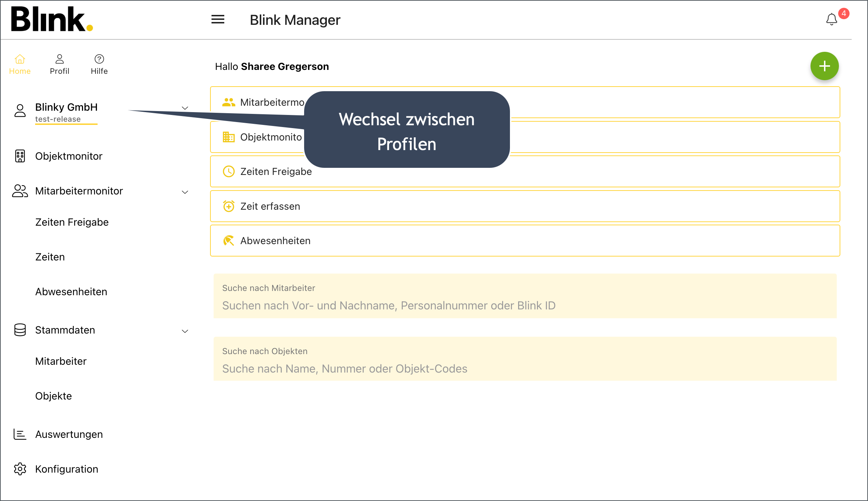Collapse the Stammdaten section chevron
868x501 pixels.
185,331
